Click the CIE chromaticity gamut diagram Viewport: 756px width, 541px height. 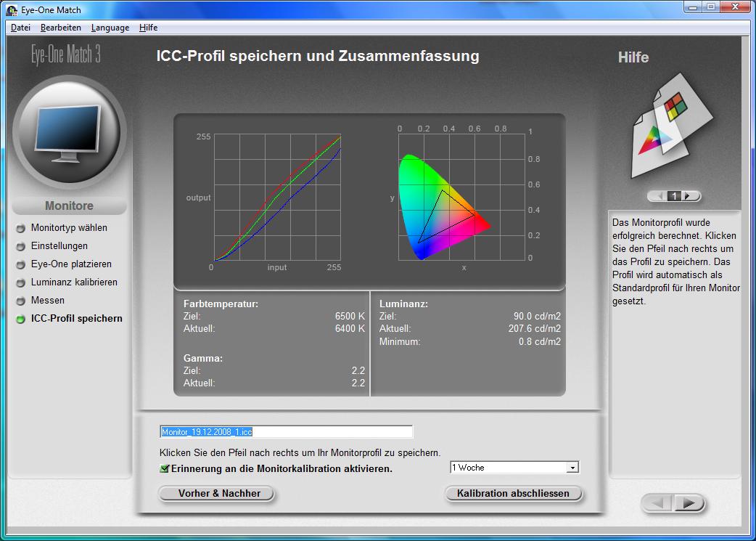(x=461, y=197)
